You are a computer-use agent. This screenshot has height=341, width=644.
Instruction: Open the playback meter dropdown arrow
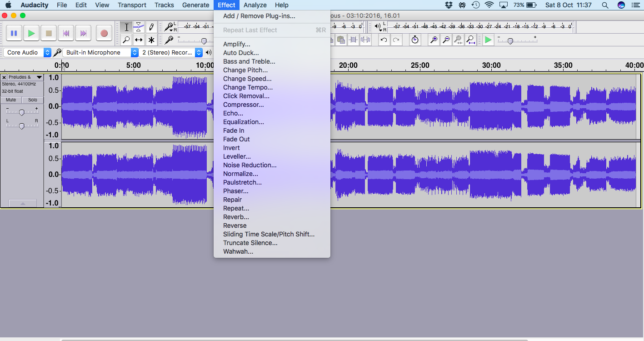[x=381, y=30]
